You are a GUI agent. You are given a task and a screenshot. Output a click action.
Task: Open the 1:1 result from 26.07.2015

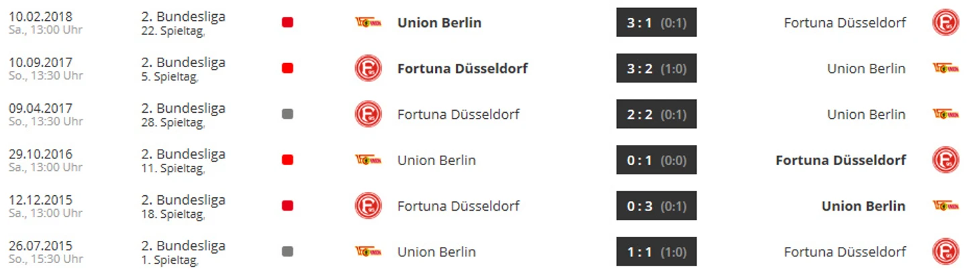[656, 252]
